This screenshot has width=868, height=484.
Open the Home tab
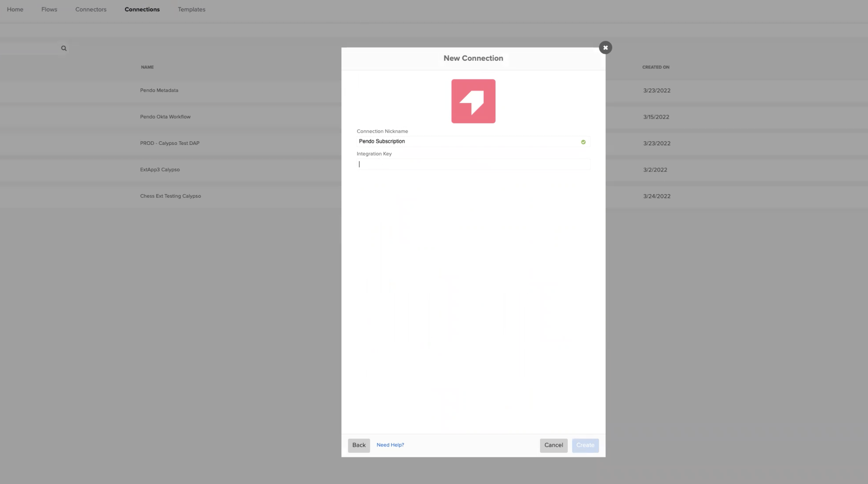[x=15, y=9]
